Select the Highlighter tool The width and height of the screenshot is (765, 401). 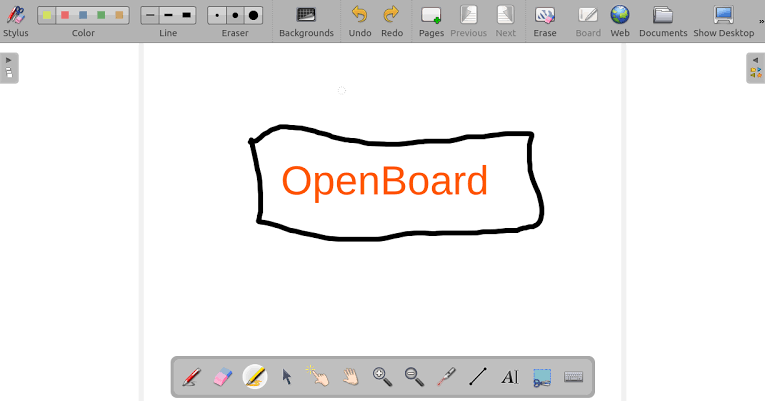coord(255,377)
